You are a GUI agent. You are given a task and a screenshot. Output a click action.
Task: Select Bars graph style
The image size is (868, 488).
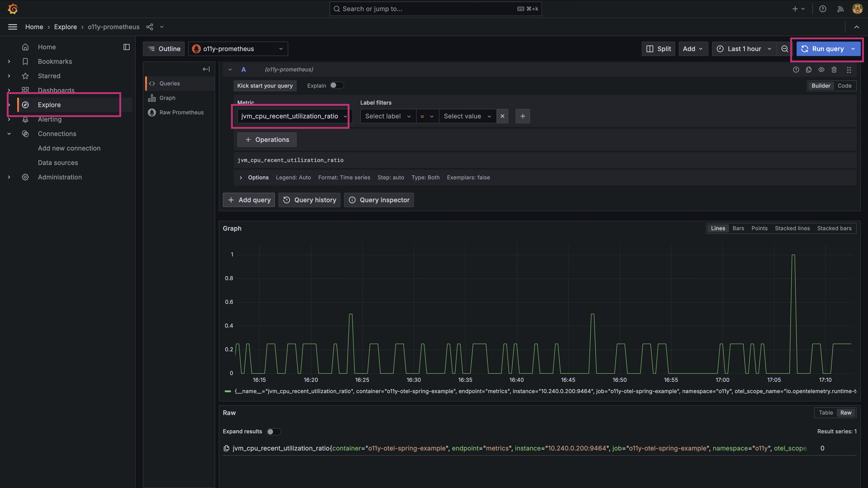tap(738, 228)
